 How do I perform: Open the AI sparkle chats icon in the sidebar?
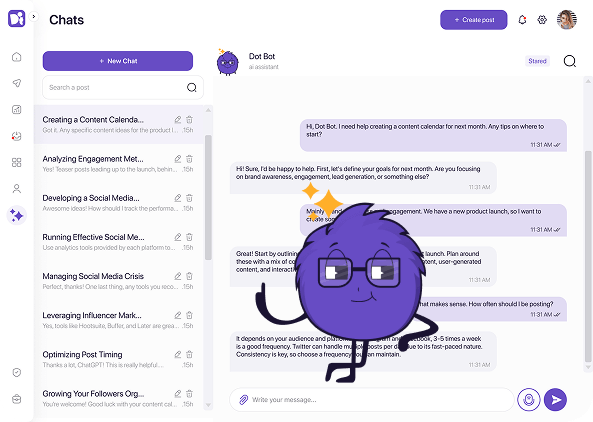click(17, 216)
